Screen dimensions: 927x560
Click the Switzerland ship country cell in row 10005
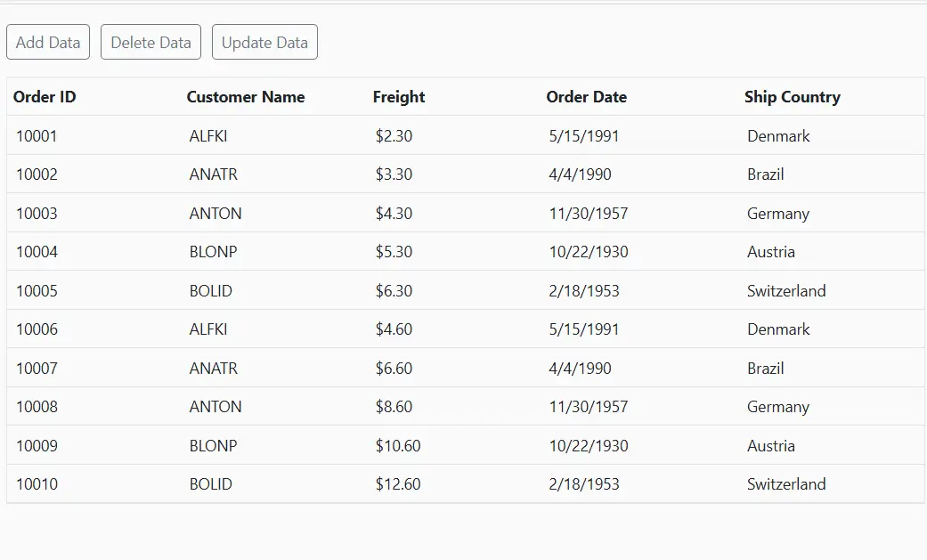pos(786,290)
